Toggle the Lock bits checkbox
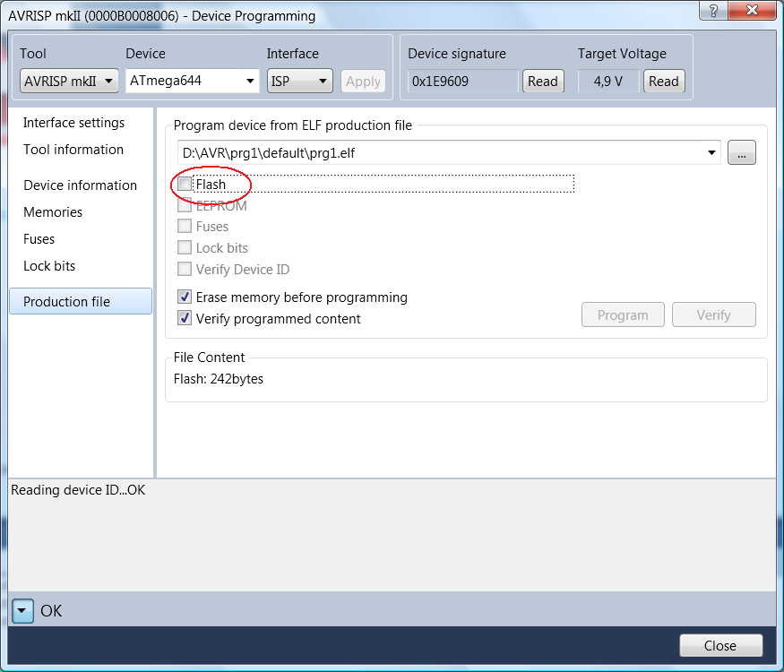This screenshot has height=672, width=784. [x=185, y=247]
